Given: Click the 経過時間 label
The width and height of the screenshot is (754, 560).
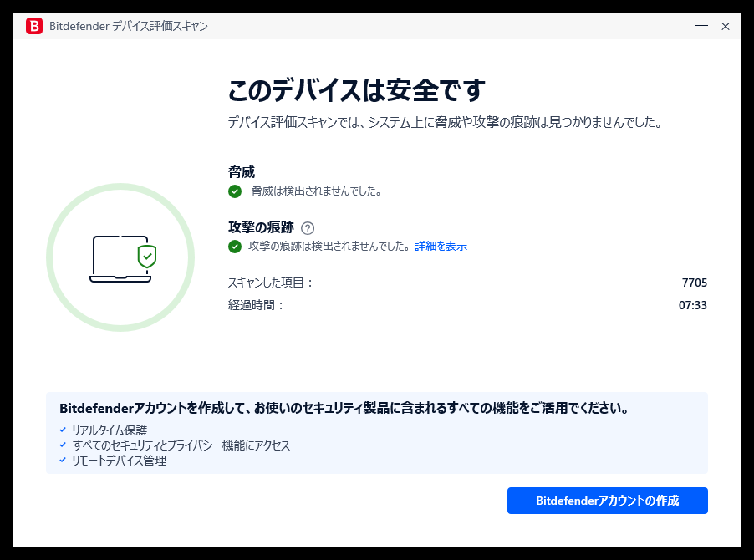Looking at the screenshot, I should [257, 305].
